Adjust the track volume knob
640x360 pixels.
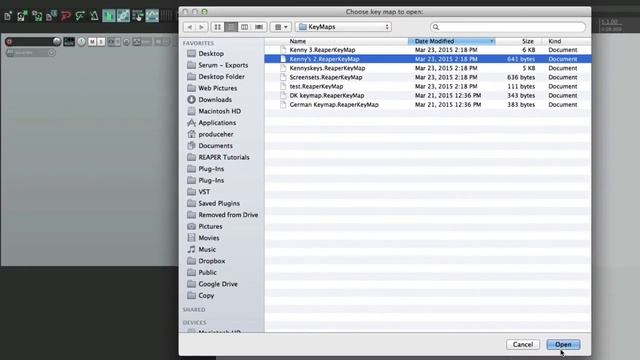click(57, 41)
